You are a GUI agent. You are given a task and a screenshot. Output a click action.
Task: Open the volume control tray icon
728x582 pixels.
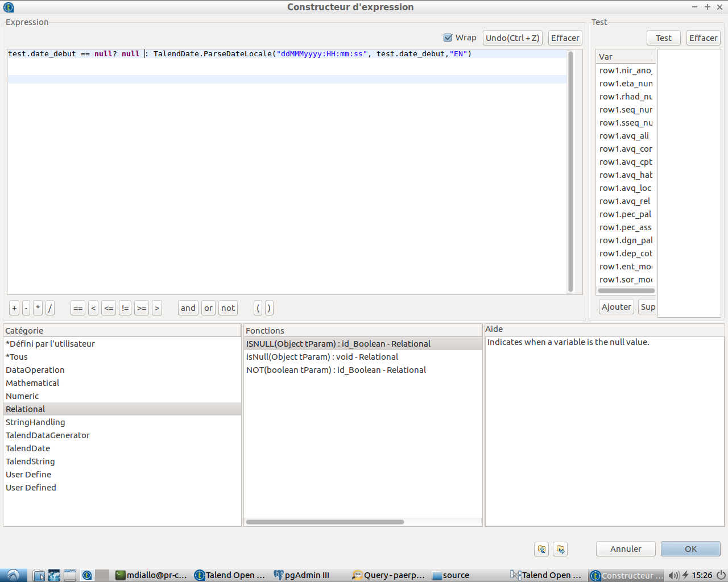(673, 575)
